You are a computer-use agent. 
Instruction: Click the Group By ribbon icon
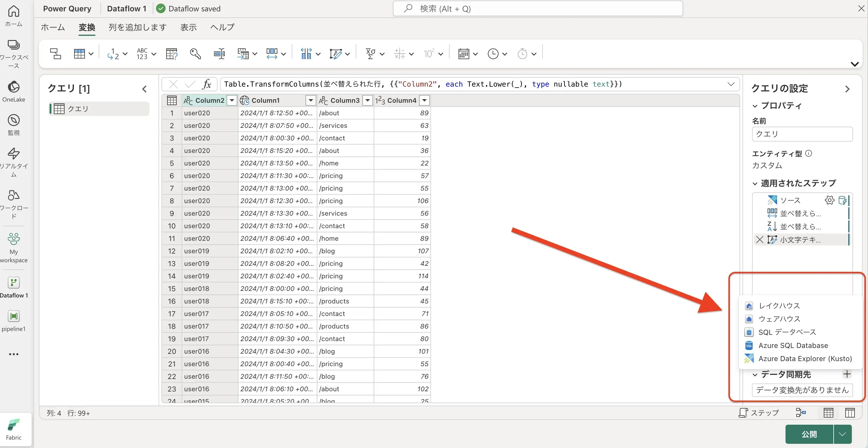tap(55, 53)
